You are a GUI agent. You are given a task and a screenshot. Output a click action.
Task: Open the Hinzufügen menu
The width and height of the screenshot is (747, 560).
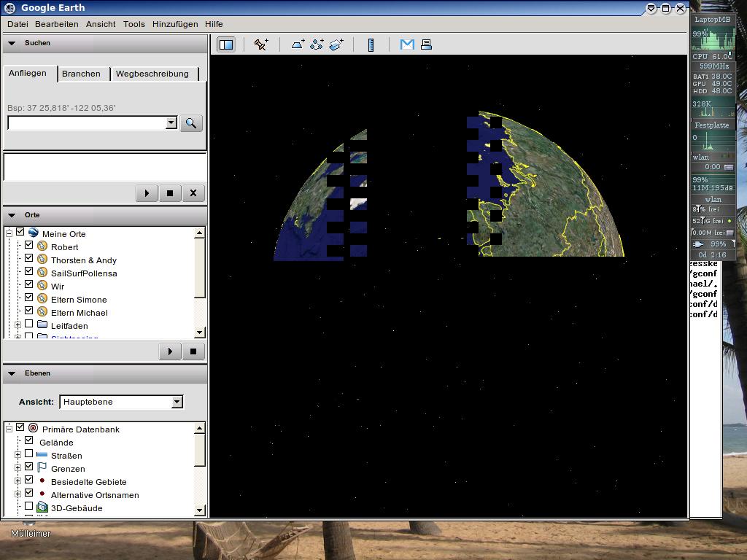(175, 24)
